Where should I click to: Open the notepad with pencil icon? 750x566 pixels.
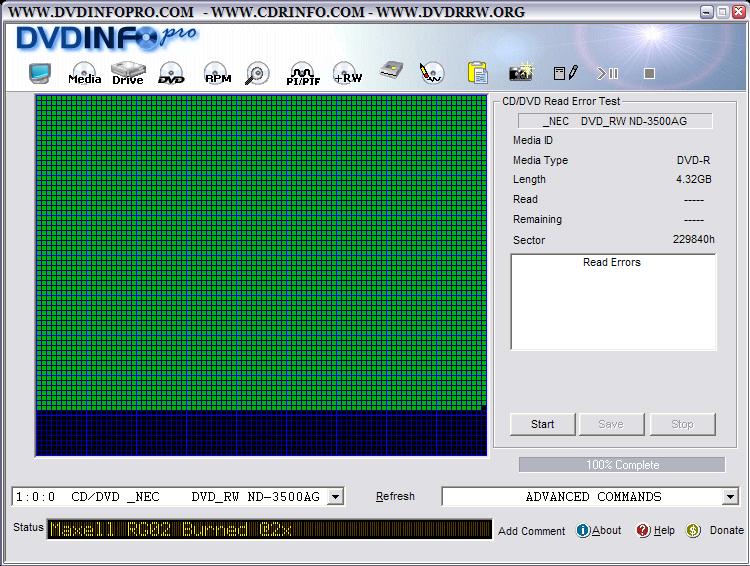[565, 73]
